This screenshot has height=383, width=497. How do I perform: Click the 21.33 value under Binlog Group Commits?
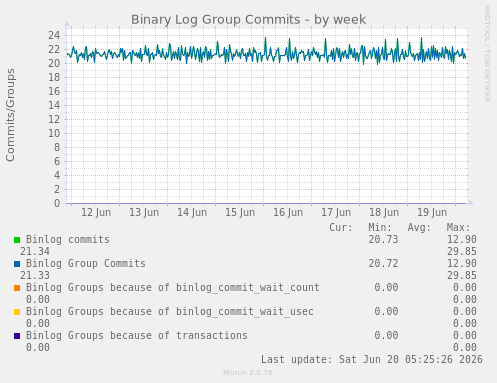click(x=35, y=276)
